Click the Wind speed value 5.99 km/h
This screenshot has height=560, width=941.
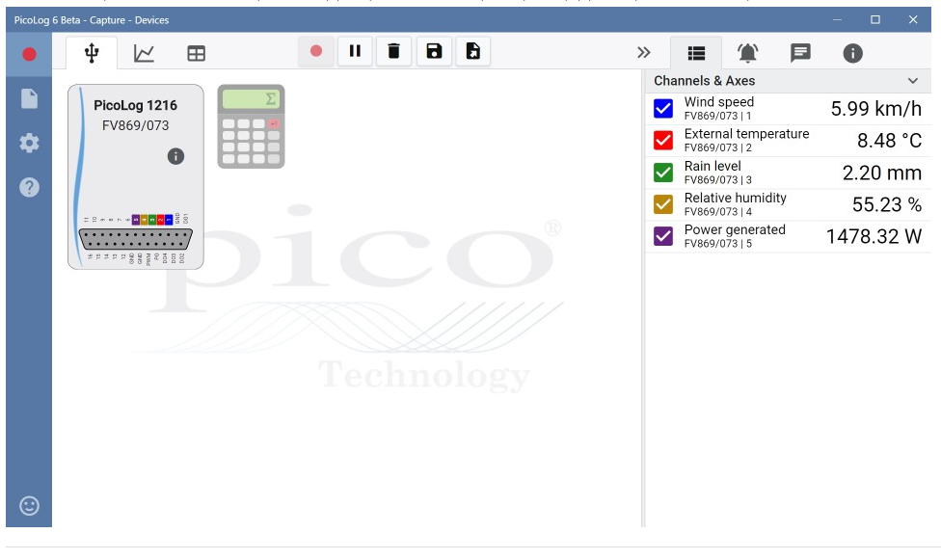[x=875, y=109]
